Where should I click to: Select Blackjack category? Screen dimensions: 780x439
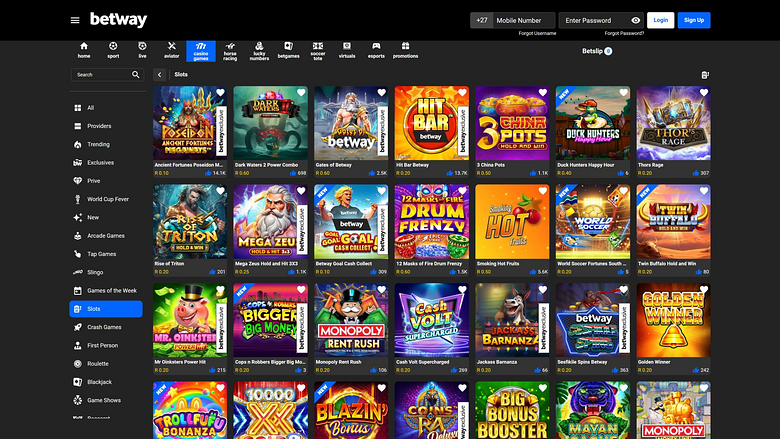[x=106, y=382]
